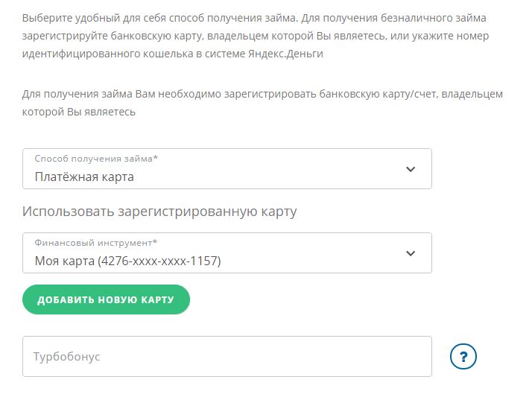Click the words которой Вы являетесь

(x=79, y=112)
